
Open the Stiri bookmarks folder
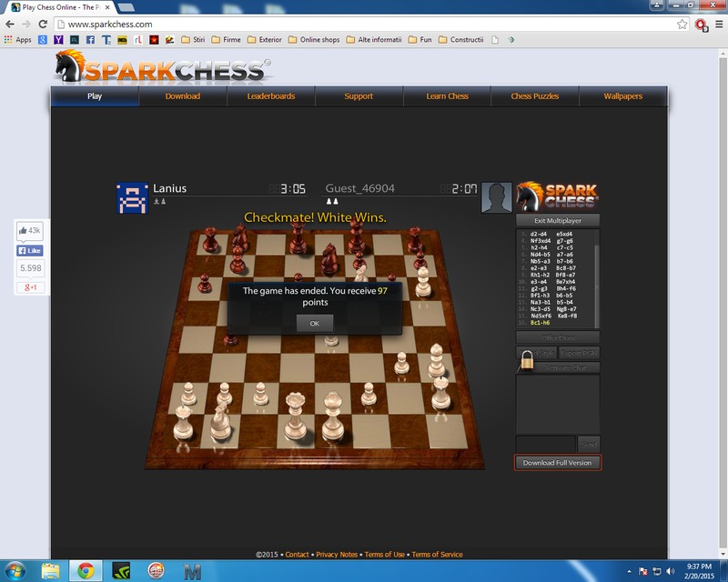tap(193, 40)
